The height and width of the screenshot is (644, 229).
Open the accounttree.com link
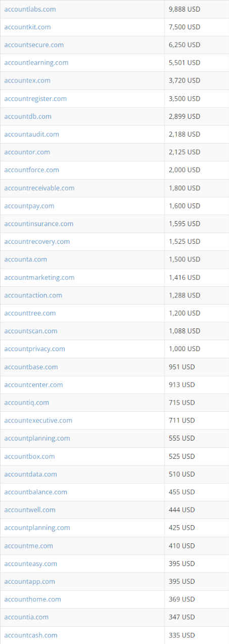pos(30,313)
